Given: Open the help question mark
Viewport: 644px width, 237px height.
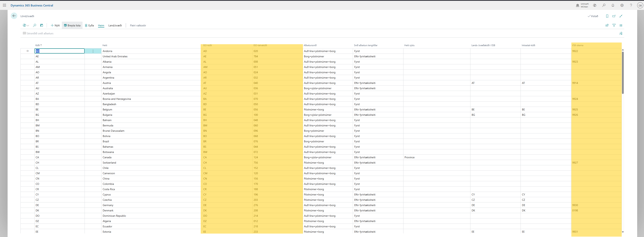Looking at the screenshot, I should (x=631, y=5).
